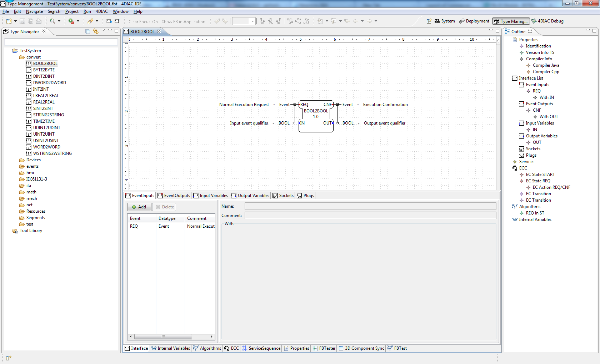The height and width of the screenshot is (364, 600).
Task: Switch to the Output Variables tab
Action: 250,196
